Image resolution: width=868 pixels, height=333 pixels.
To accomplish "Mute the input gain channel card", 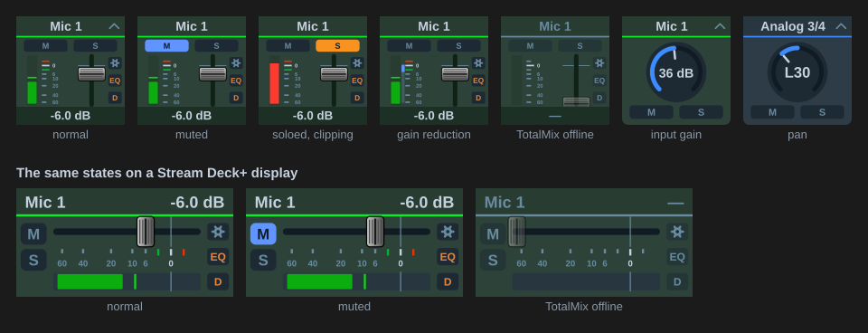I will click(652, 112).
